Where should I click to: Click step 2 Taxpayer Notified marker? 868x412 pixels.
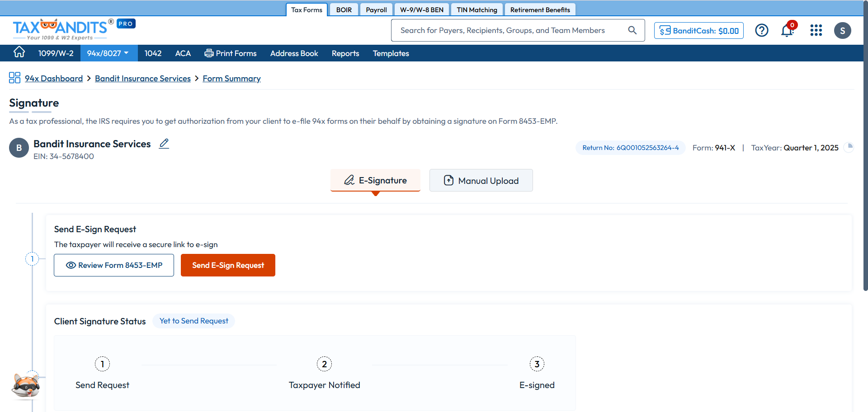tap(324, 364)
